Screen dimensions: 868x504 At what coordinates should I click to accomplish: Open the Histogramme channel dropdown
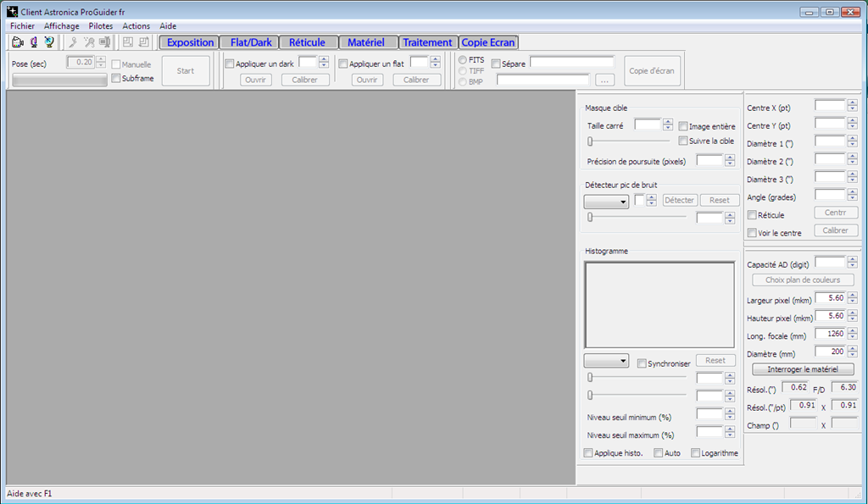pyautogui.click(x=606, y=361)
